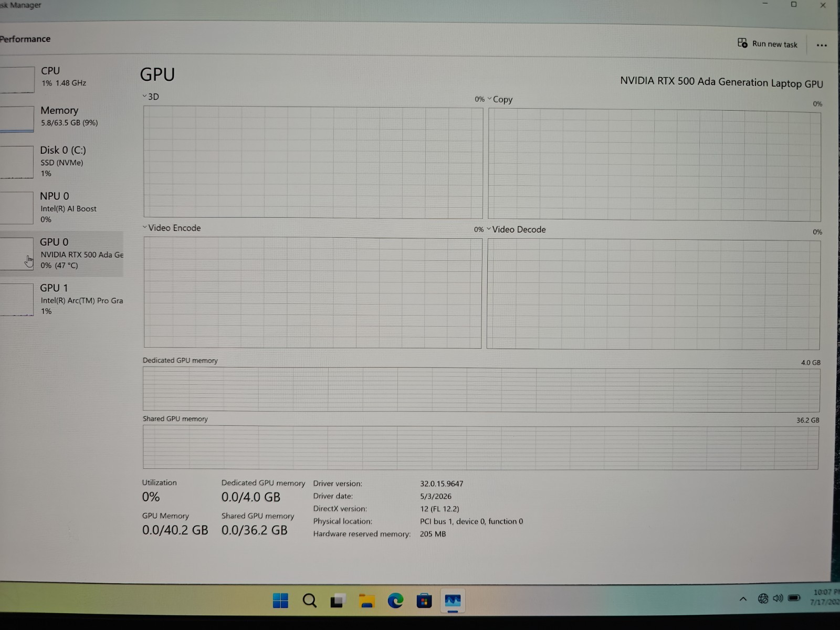This screenshot has height=630, width=840.
Task: Click the Copy engine usage graph
Action: pos(654,165)
